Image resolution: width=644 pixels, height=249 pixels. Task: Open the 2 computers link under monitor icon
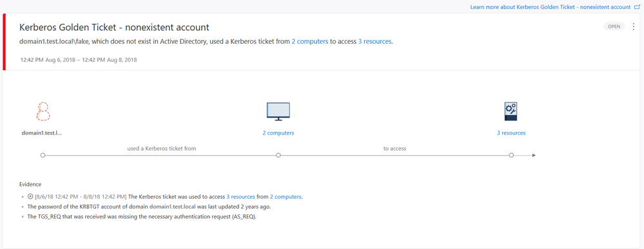pos(278,133)
